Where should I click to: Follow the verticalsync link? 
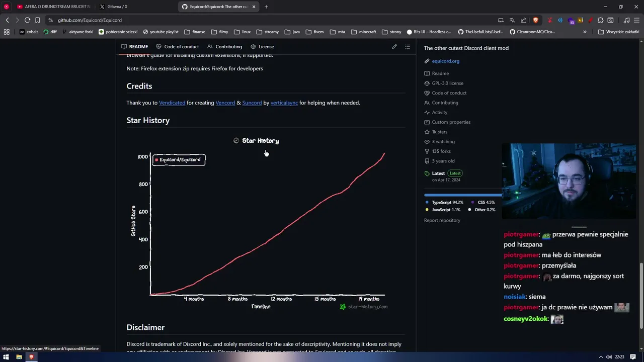coord(284,103)
